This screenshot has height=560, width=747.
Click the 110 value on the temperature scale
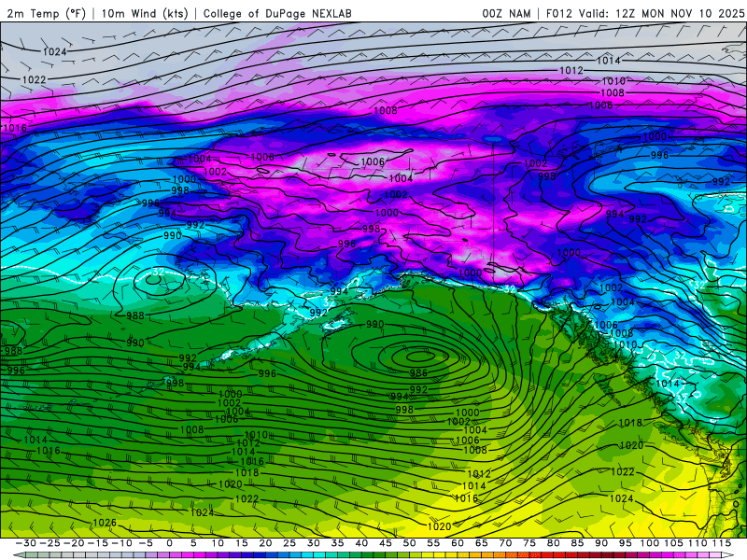tap(698, 543)
